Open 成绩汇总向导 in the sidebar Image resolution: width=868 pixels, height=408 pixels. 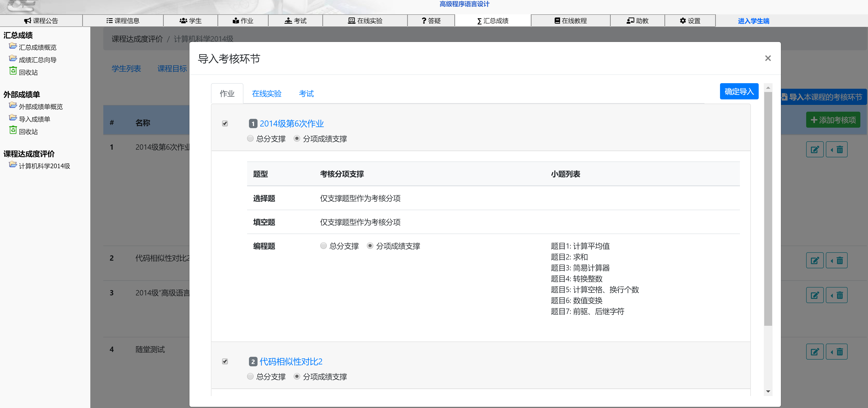[38, 60]
